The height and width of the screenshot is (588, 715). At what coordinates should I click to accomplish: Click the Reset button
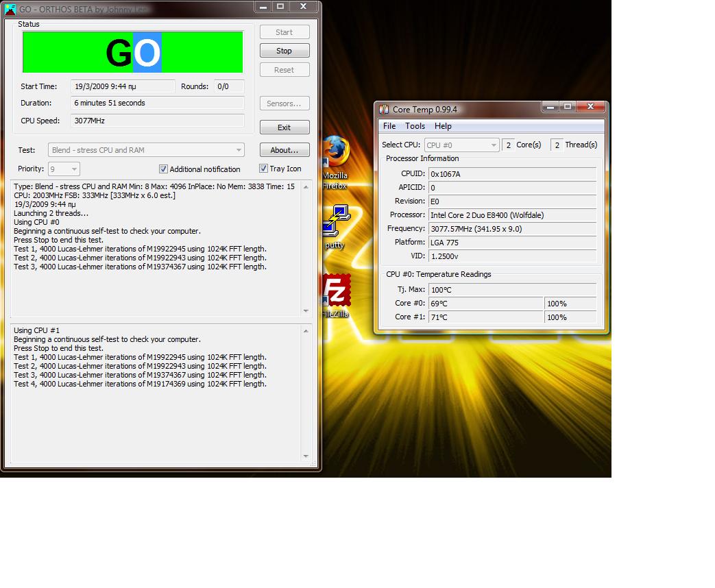coord(284,70)
